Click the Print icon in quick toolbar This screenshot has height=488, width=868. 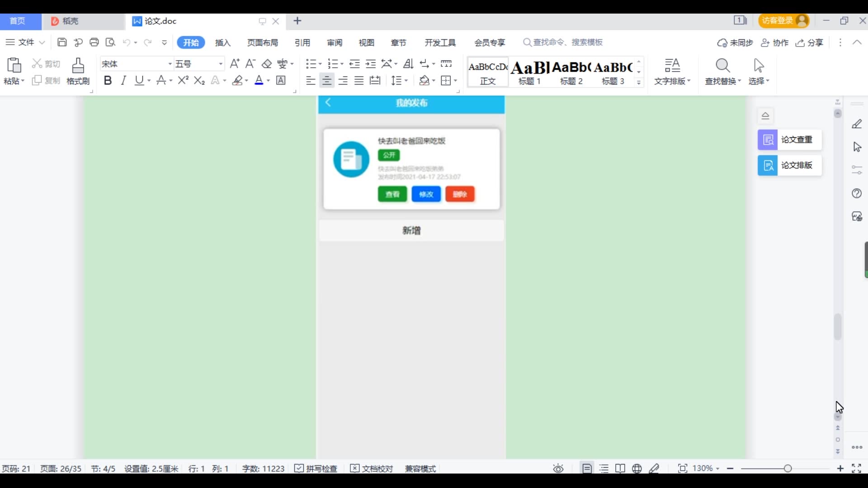[x=94, y=42]
